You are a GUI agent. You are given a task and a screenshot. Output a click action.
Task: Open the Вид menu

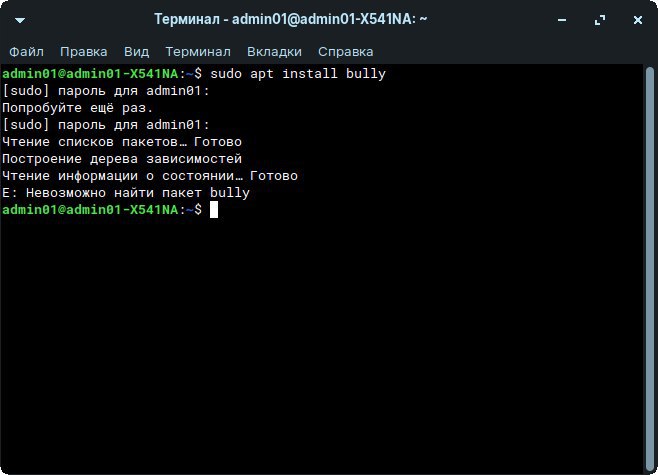pyautogui.click(x=136, y=51)
